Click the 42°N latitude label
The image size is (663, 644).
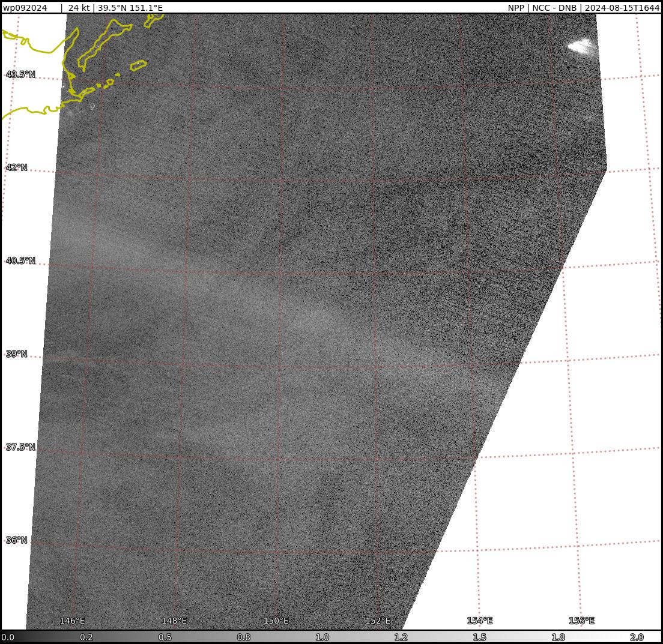17,167
